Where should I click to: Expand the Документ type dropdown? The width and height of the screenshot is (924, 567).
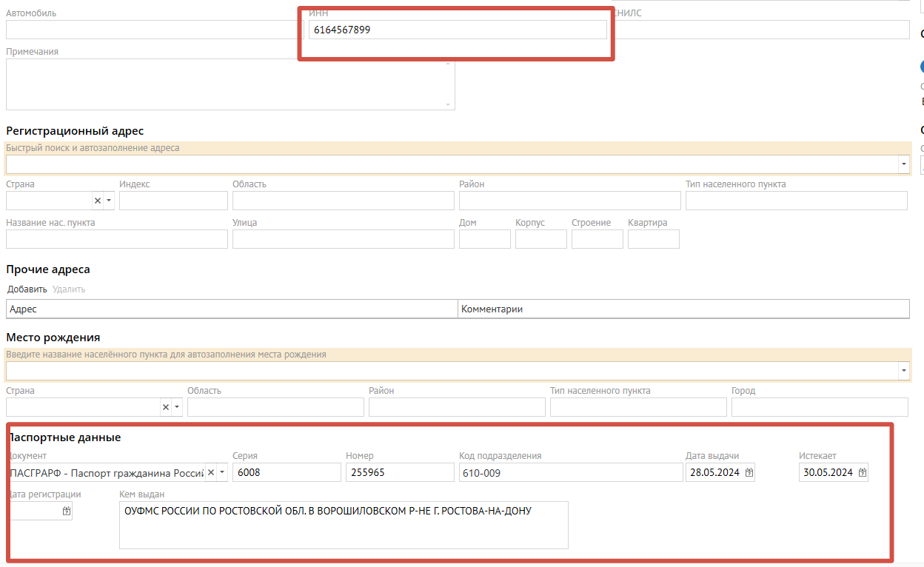[x=222, y=472]
